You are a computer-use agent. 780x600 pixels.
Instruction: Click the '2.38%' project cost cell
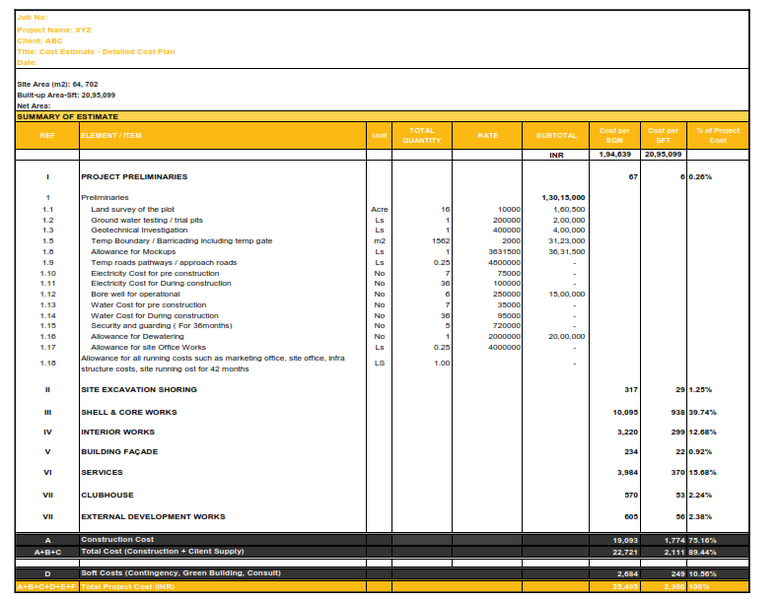click(700, 517)
